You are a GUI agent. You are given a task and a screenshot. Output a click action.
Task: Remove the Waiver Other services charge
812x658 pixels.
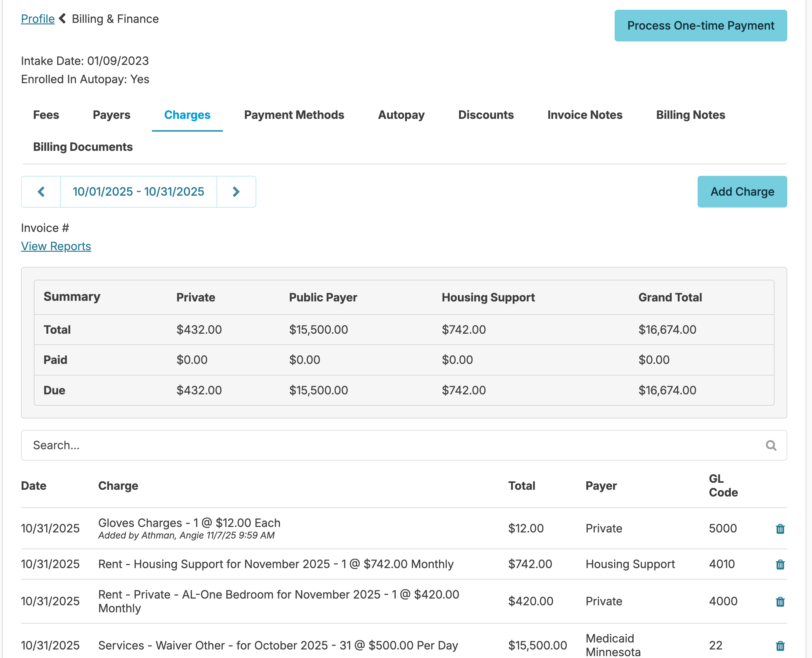780,646
